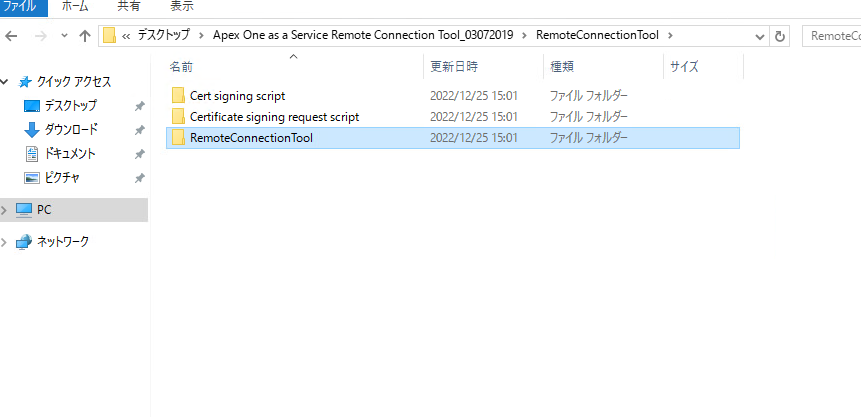Click the ダウンロード download arrow icon
This screenshot has height=417, width=861.
31,129
